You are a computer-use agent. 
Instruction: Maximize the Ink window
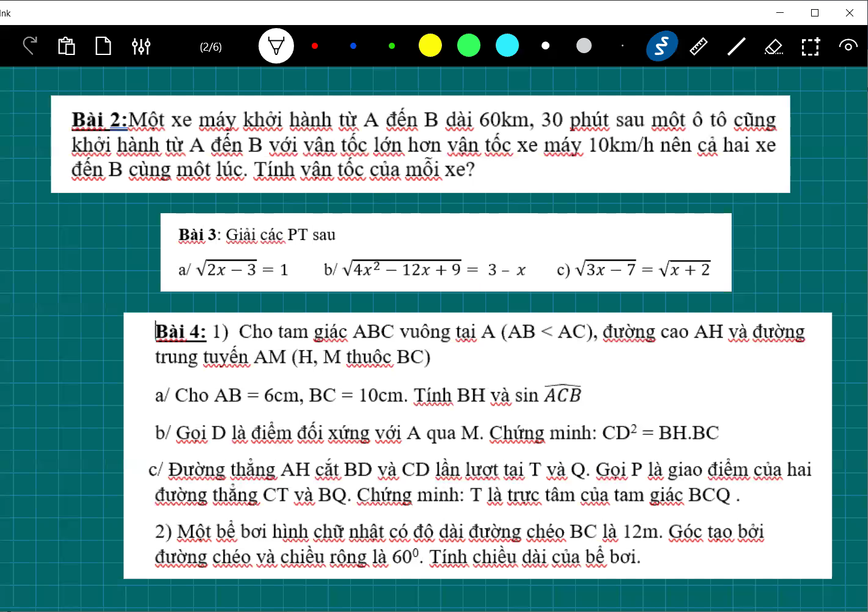click(x=815, y=13)
